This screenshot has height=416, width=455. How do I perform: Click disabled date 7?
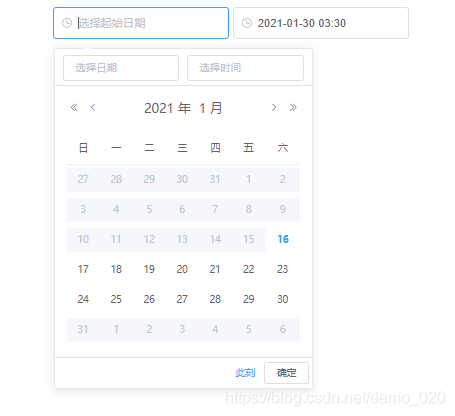pyautogui.click(x=215, y=209)
